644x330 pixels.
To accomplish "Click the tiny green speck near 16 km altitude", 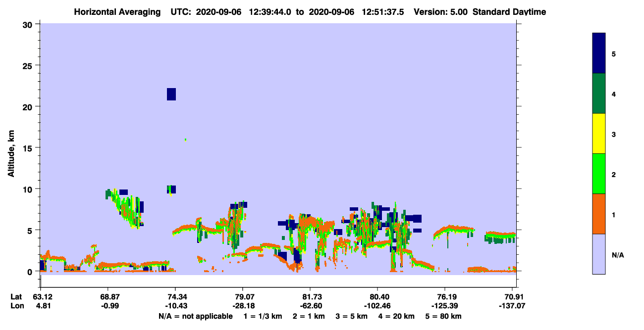I will (185, 140).
